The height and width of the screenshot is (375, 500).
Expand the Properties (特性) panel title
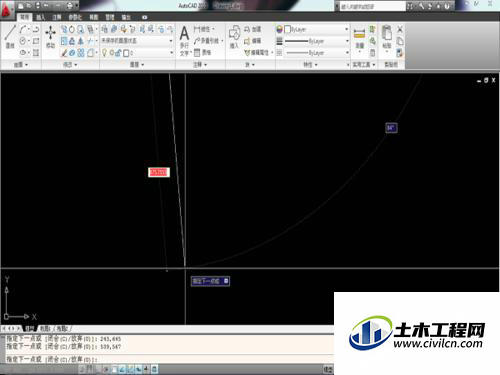310,65
